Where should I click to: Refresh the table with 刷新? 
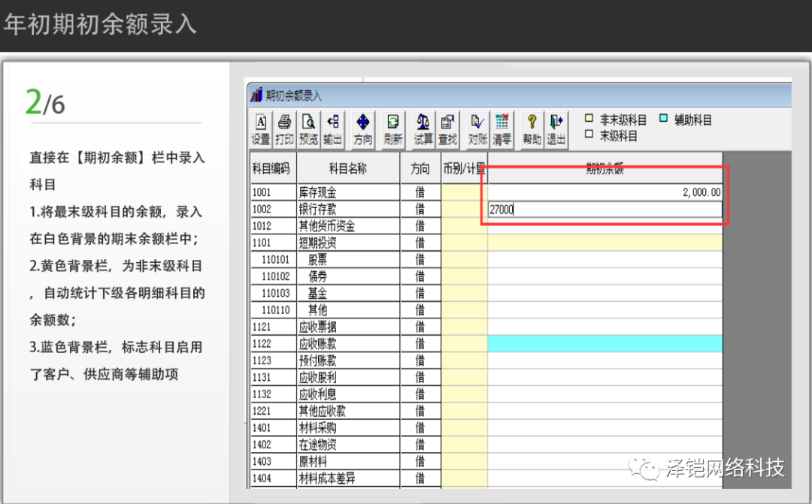[392, 129]
